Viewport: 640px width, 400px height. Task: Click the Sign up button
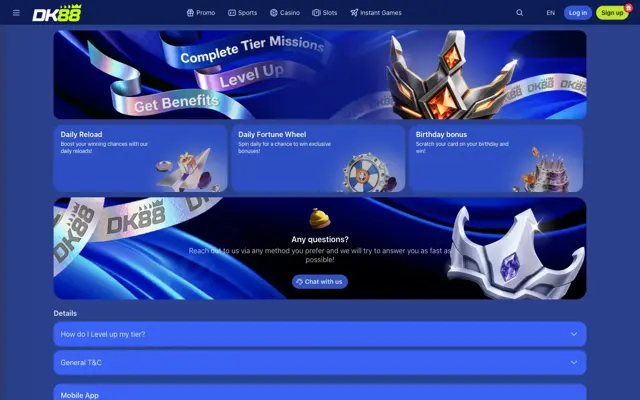(x=612, y=13)
